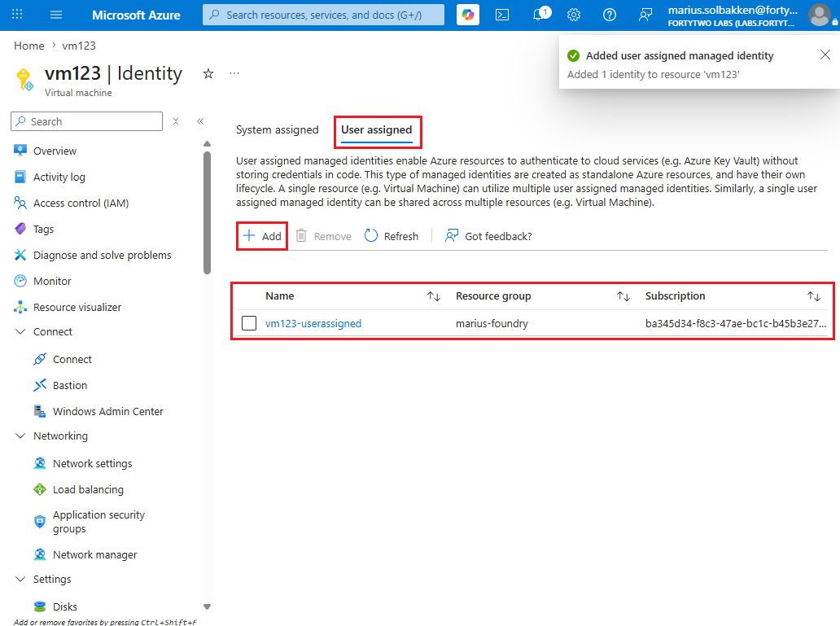Open the portal hamburger menu
This screenshot has height=626, width=840.
55,15
